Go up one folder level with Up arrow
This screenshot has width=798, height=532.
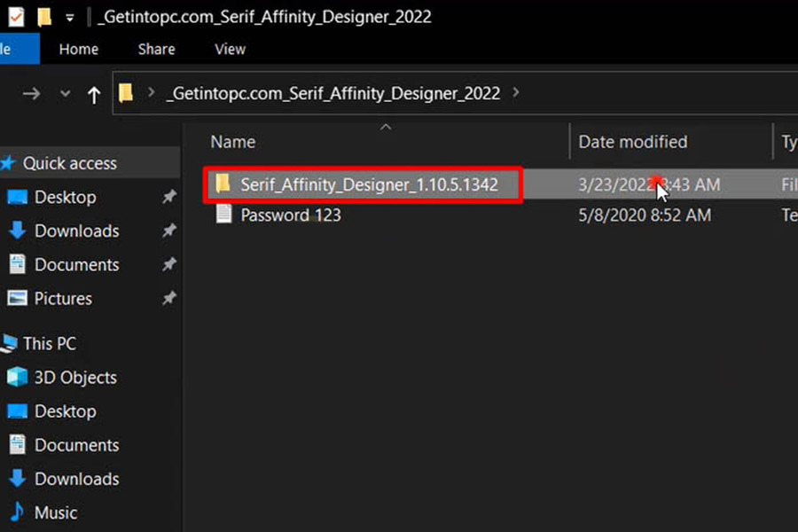pos(94,94)
